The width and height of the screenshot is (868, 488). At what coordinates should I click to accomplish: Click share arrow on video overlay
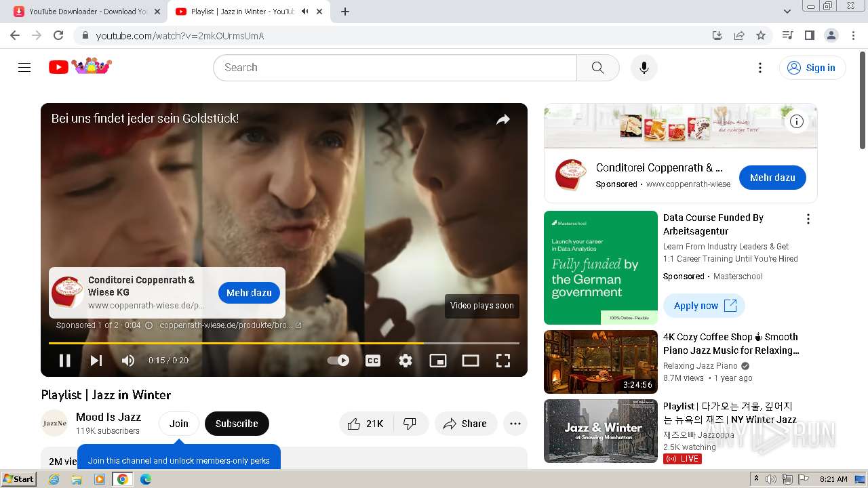502,120
